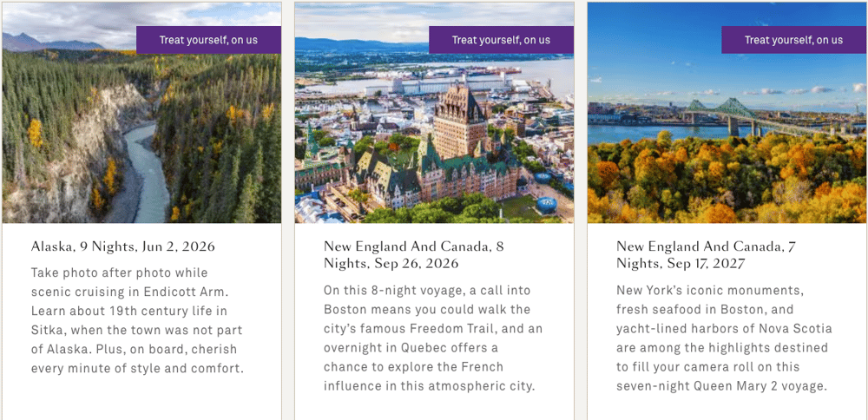Select the offer badge on the autumn bridge photo
This screenshot has width=868, height=420.
(x=793, y=40)
